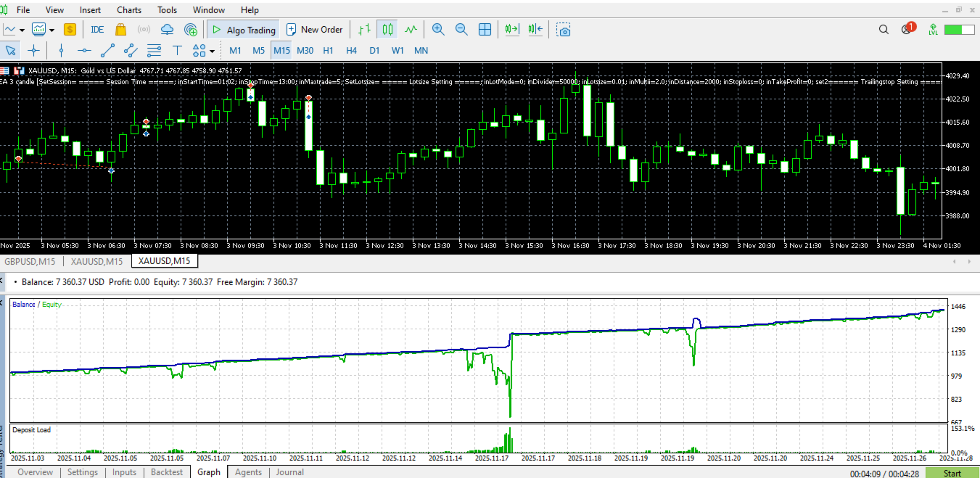Switch chart to line chart mode
Viewport: 980px width, 478px height.
pos(411,30)
